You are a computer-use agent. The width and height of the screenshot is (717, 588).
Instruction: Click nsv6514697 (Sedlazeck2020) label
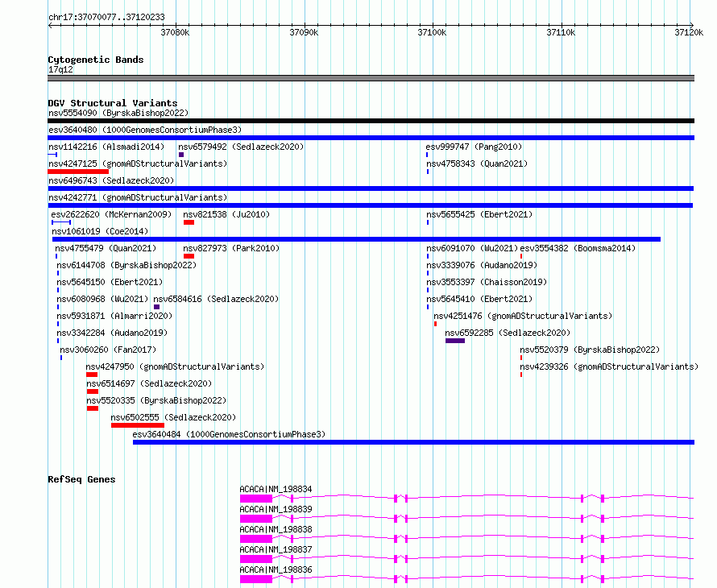(149, 383)
